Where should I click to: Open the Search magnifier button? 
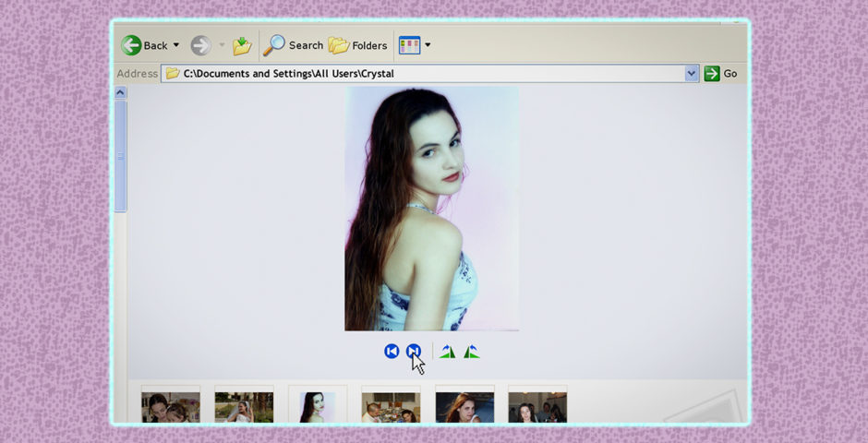[293, 45]
